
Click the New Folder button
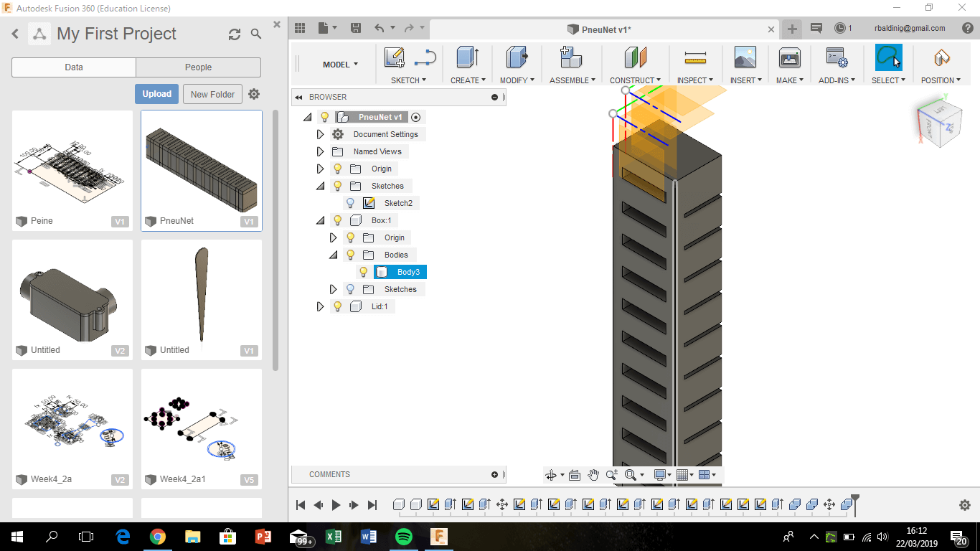(212, 94)
